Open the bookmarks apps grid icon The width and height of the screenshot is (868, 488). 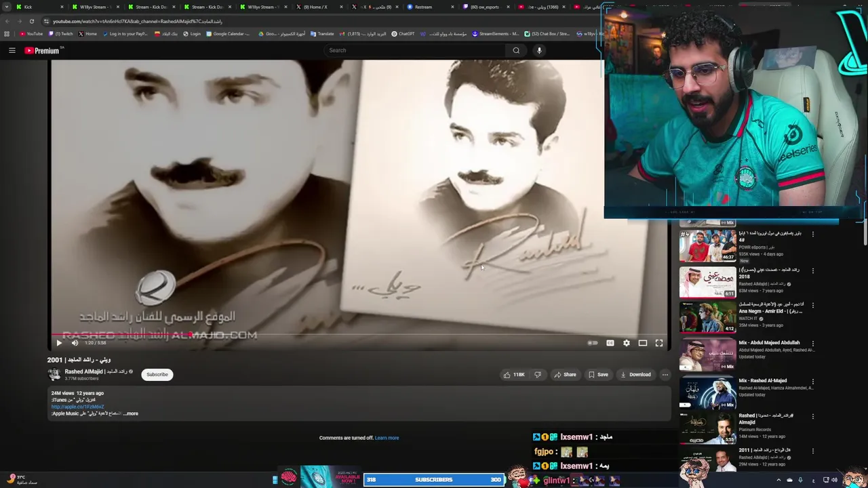coord(7,34)
